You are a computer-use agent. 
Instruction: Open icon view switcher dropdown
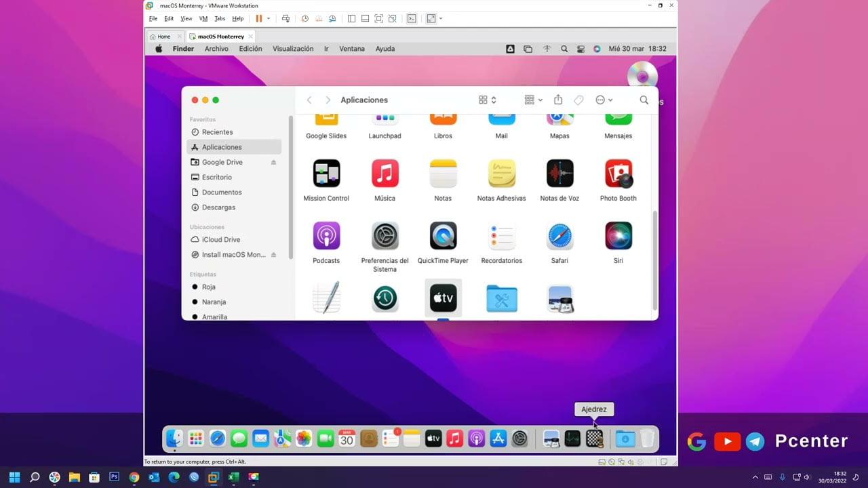click(x=488, y=100)
